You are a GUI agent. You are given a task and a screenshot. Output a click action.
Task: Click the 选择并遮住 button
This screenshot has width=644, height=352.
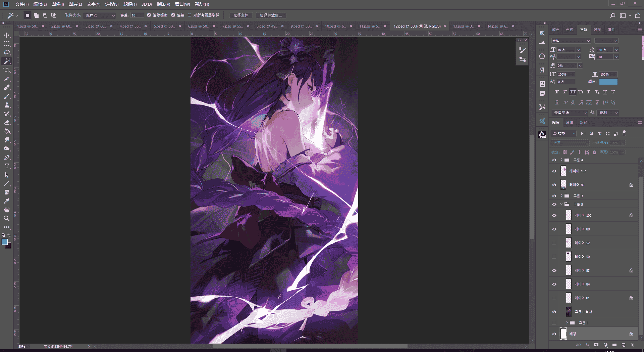(x=271, y=15)
